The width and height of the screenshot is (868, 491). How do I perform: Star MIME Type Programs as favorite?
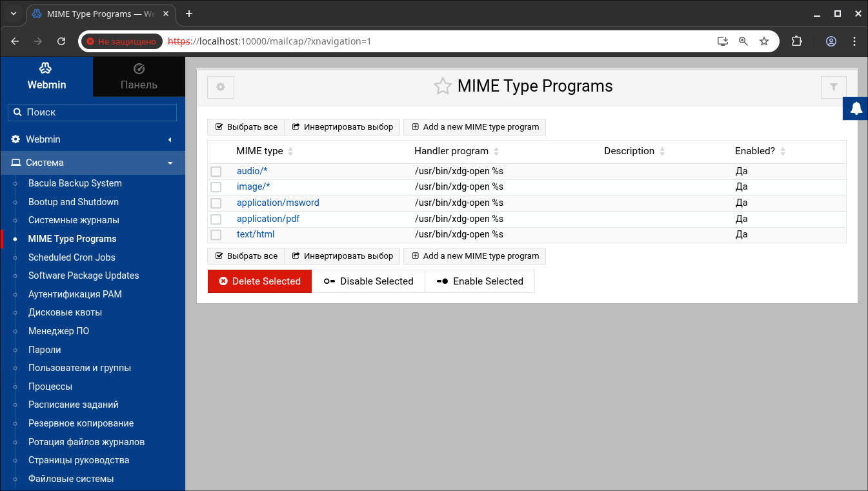pyautogui.click(x=442, y=86)
